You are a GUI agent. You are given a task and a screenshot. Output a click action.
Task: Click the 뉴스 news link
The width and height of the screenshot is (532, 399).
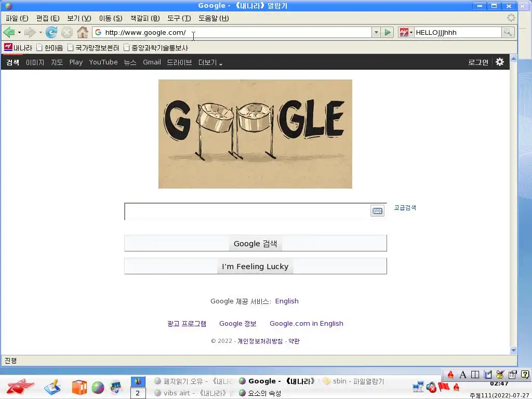pyautogui.click(x=130, y=62)
